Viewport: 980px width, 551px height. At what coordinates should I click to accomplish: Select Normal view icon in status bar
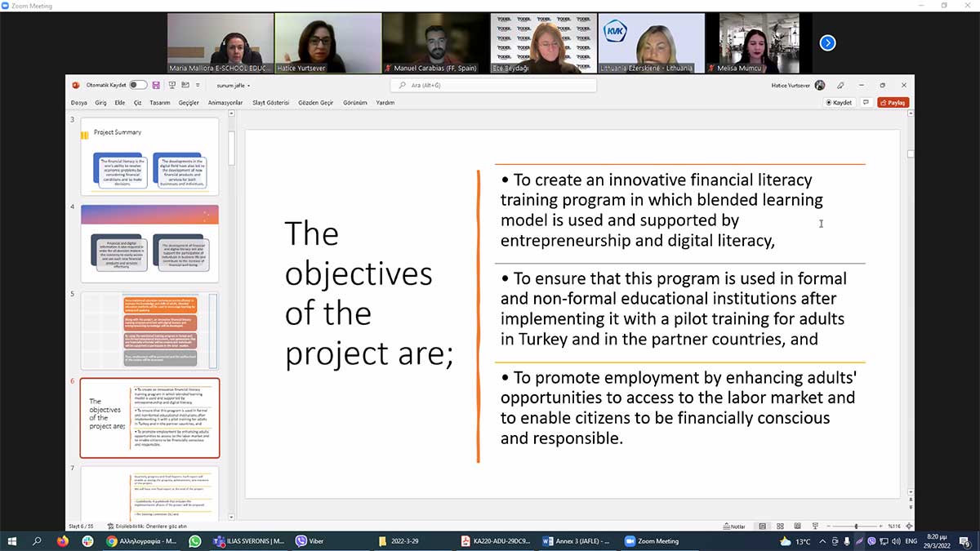pos(762,527)
